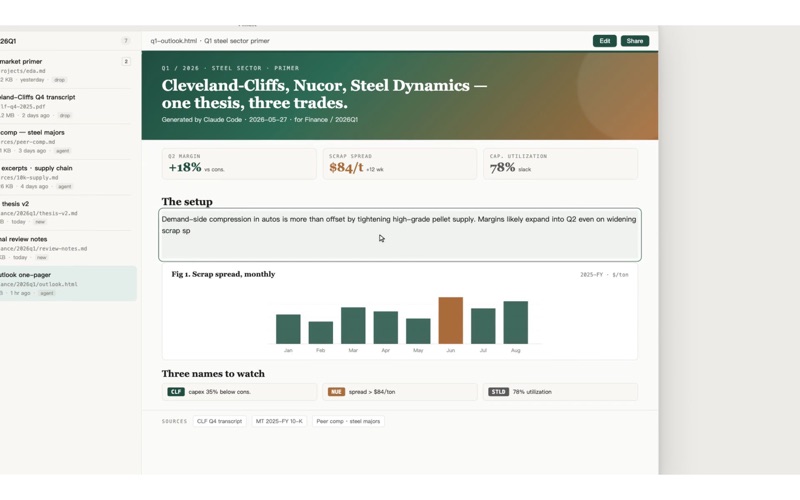Click the 2 badge on market primer
Screen dimensions: 800x500
(x=126, y=61)
